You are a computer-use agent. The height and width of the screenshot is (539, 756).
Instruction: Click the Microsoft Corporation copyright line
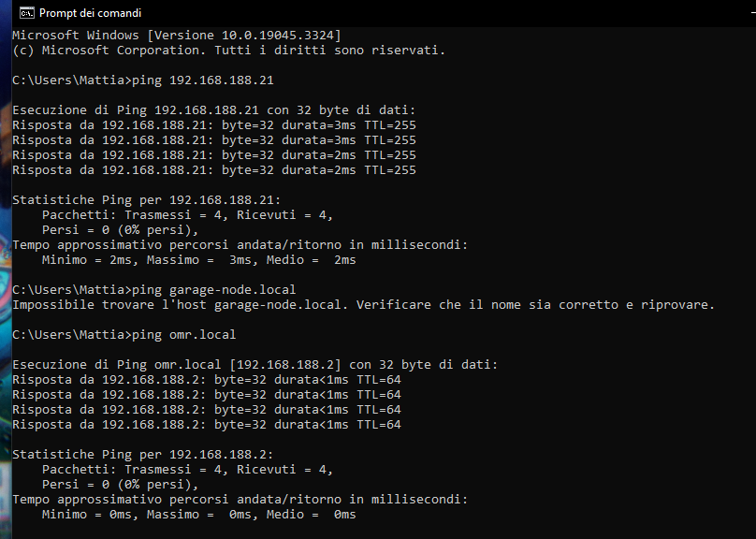click(x=228, y=51)
